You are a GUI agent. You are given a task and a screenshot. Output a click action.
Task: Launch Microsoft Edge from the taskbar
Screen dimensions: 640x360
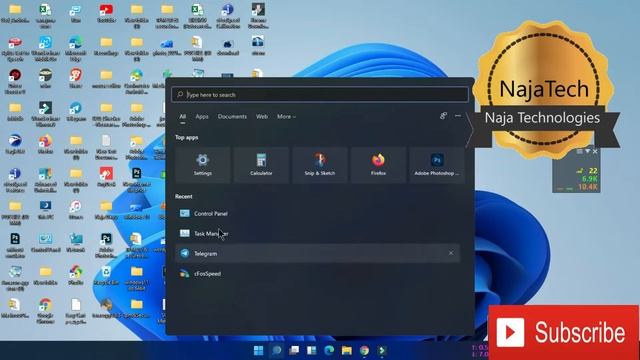(x=329, y=351)
